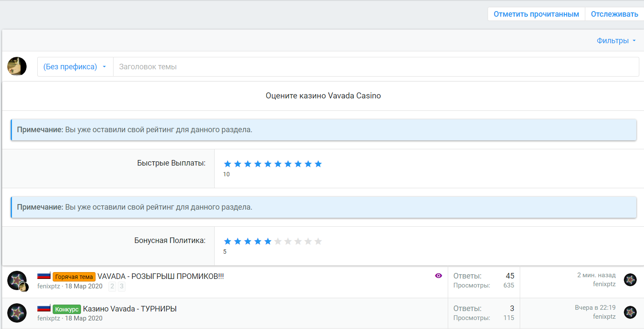Open the (Без префикса) prefix dropdown
This screenshot has height=329, width=644.
click(75, 67)
